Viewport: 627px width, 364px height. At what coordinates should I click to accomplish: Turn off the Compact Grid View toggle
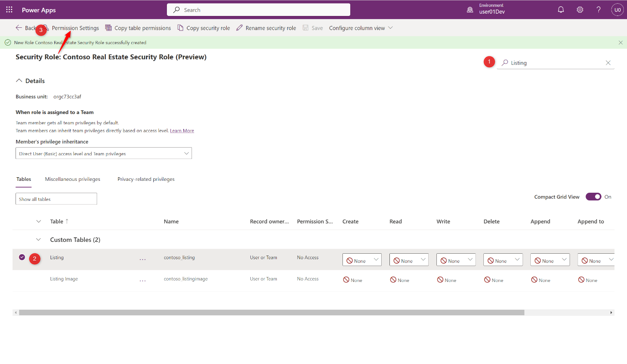point(593,196)
